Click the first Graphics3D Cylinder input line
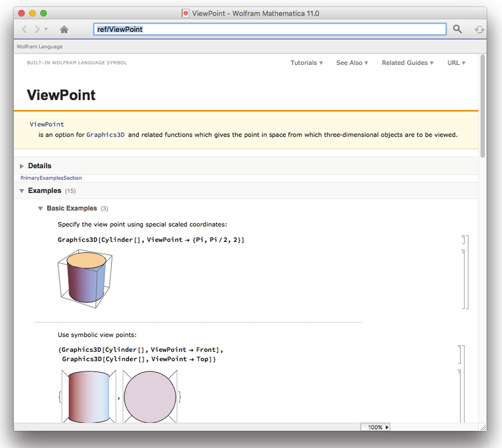This screenshot has height=448, width=502. tap(151, 240)
